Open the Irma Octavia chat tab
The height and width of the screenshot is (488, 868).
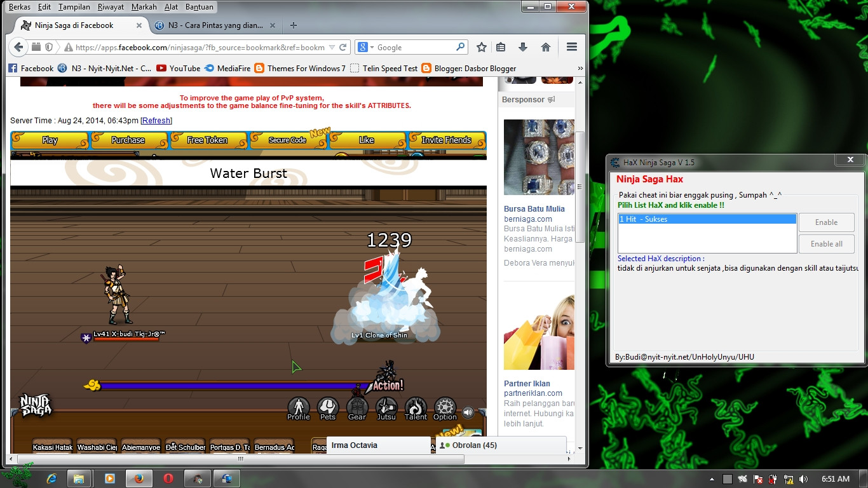point(379,445)
